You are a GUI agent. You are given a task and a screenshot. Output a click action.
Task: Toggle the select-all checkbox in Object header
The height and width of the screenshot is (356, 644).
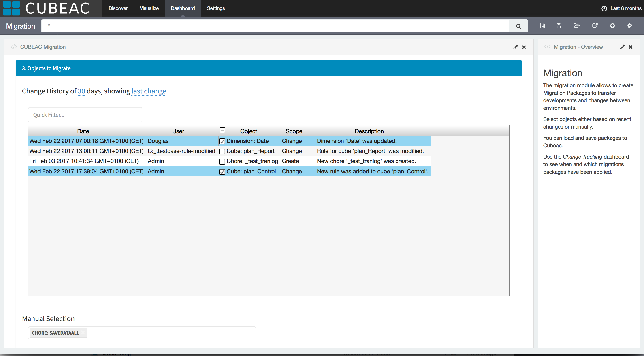pos(222,130)
